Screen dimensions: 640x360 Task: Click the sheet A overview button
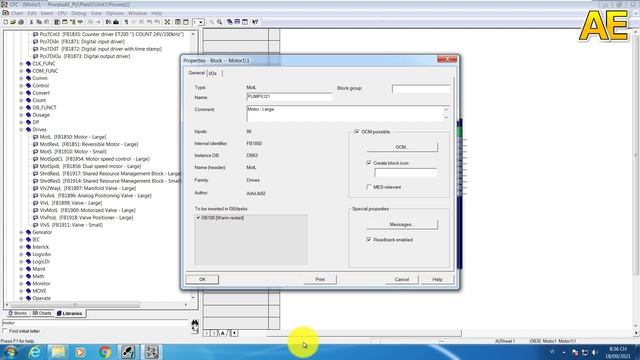point(223,333)
